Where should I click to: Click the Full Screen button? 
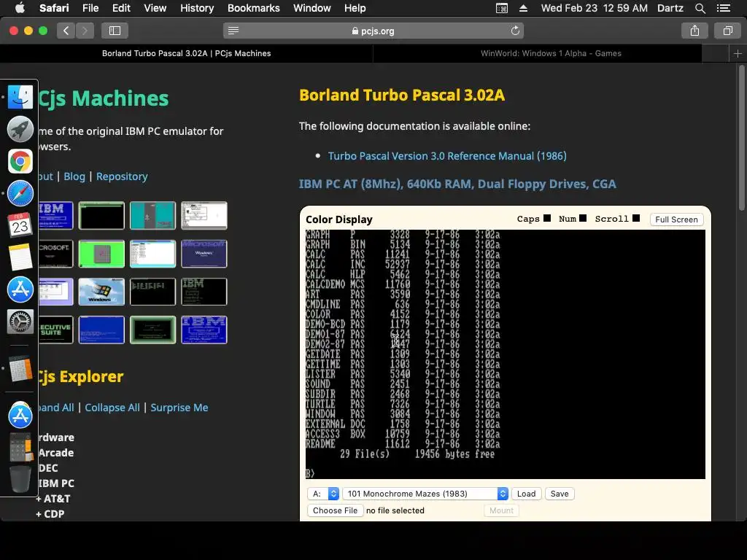[676, 219]
